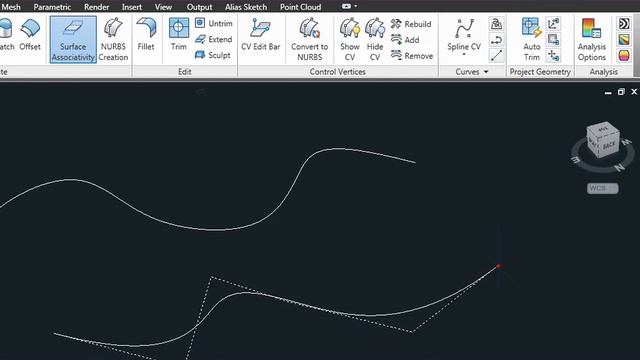Click top small icon in Curves panel
Viewport: 640px width, 360px height.
(496, 24)
